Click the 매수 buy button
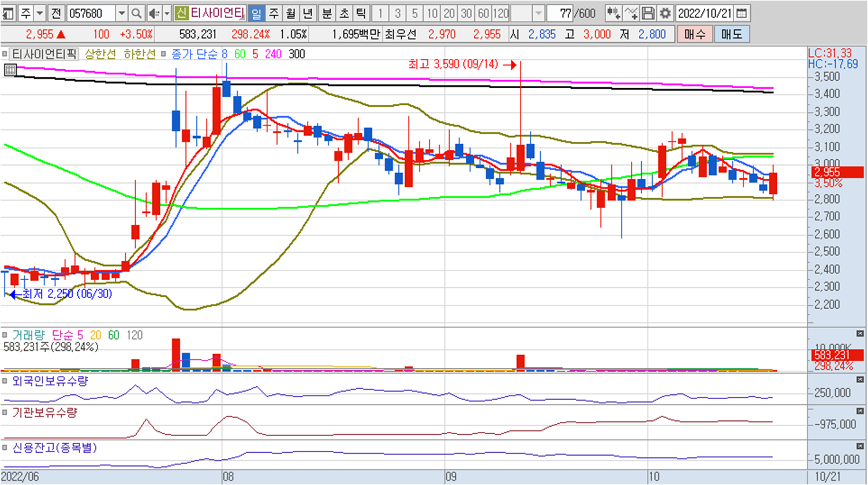This screenshot has width=868, height=485. coord(695,34)
